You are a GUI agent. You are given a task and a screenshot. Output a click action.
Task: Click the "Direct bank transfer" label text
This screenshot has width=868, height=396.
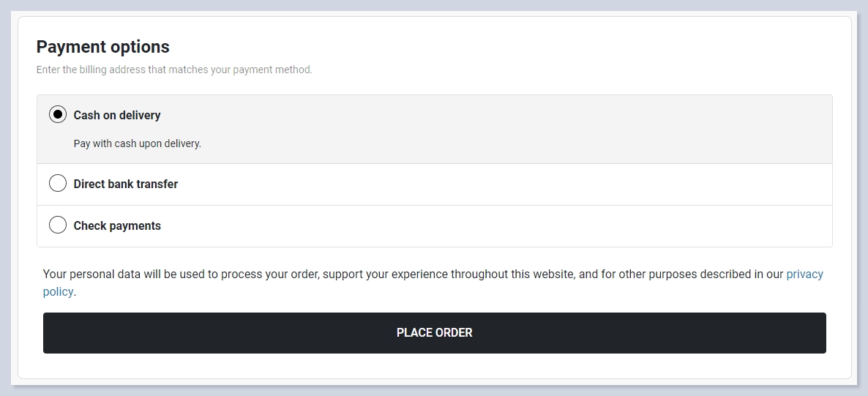coord(126,184)
